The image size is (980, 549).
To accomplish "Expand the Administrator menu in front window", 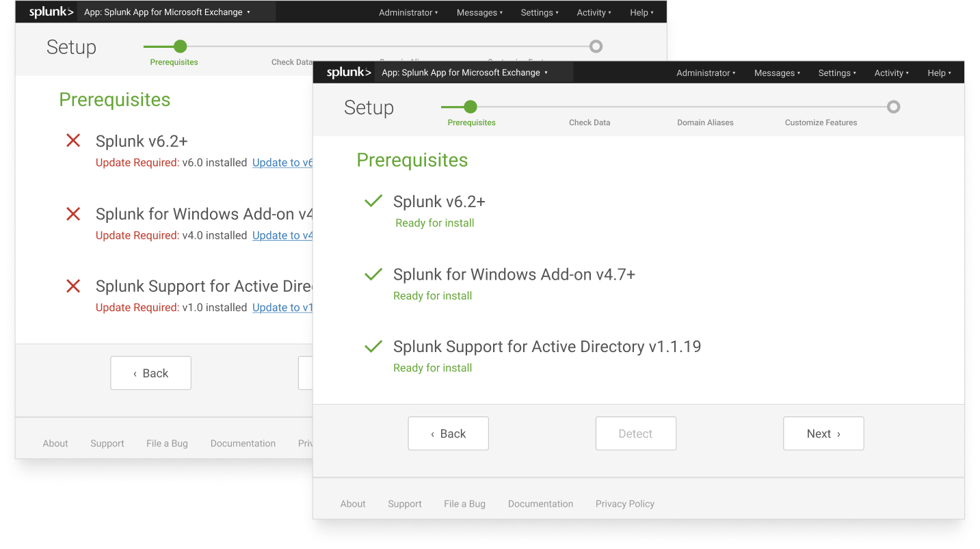I will (706, 73).
